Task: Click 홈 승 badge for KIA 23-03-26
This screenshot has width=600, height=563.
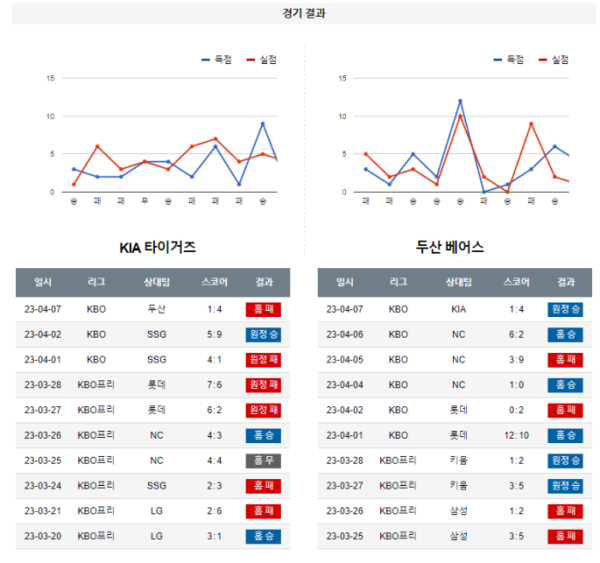Action: click(x=263, y=435)
